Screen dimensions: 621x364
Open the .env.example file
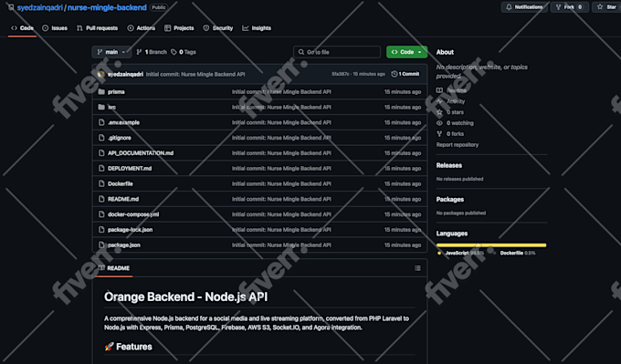click(x=123, y=122)
